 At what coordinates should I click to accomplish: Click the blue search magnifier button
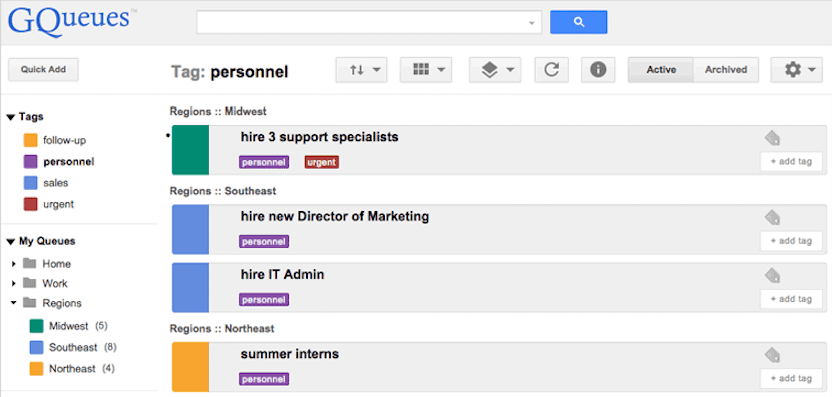[578, 22]
